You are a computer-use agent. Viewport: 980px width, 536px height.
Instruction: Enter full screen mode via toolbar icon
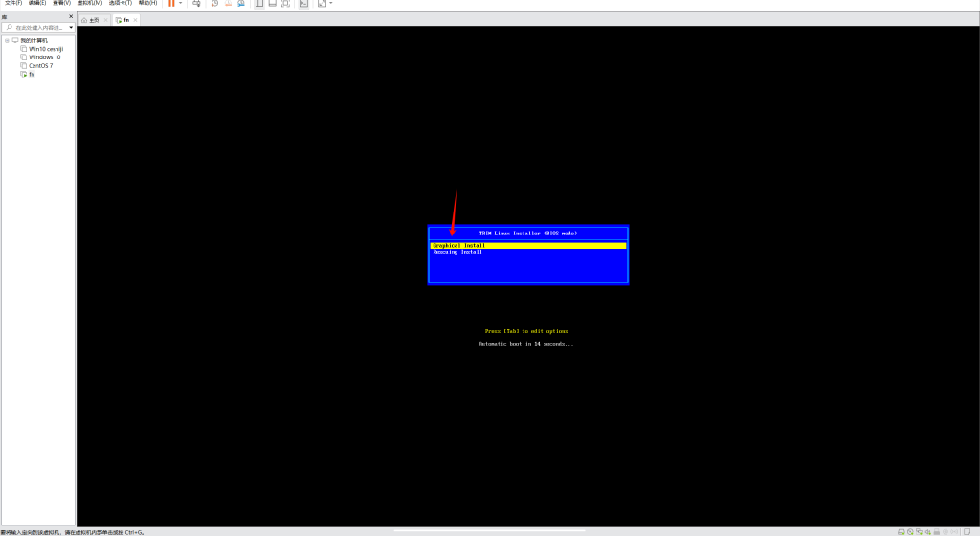285,4
